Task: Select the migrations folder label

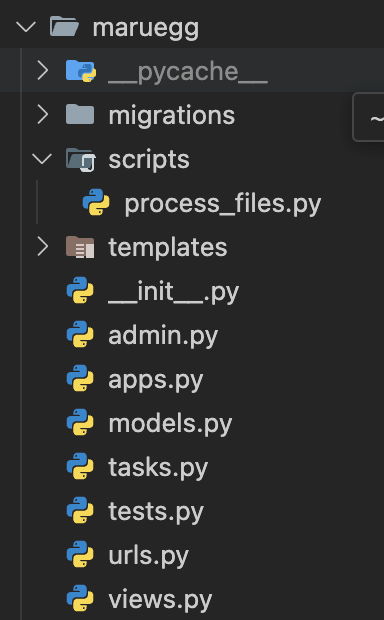Action: tap(172, 116)
